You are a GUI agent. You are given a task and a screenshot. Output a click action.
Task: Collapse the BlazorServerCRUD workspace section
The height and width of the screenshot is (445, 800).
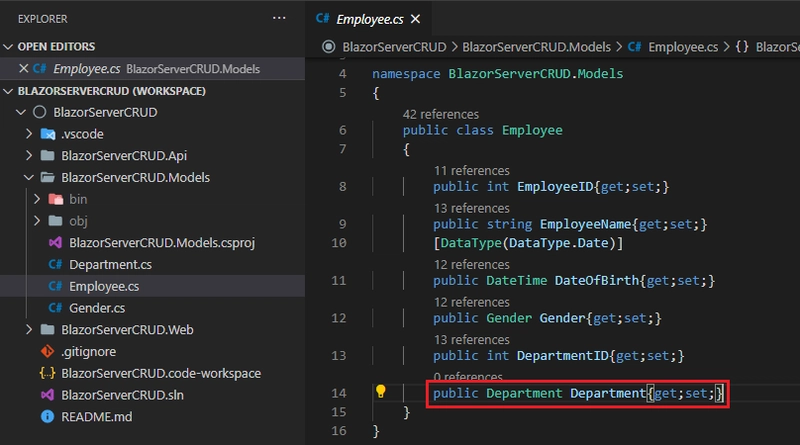tap(9, 91)
